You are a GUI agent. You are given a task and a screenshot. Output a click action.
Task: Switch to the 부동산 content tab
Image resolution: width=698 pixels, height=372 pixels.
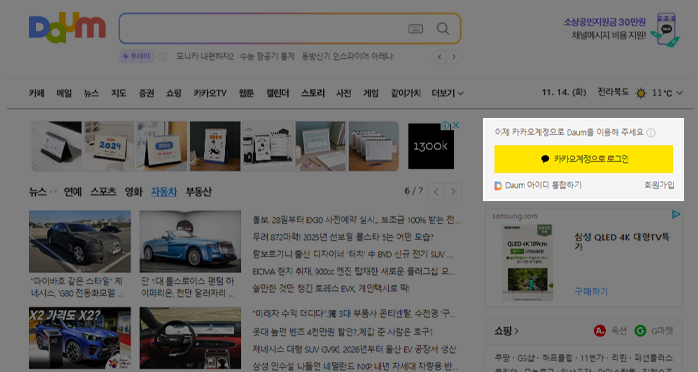coord(199,192)
